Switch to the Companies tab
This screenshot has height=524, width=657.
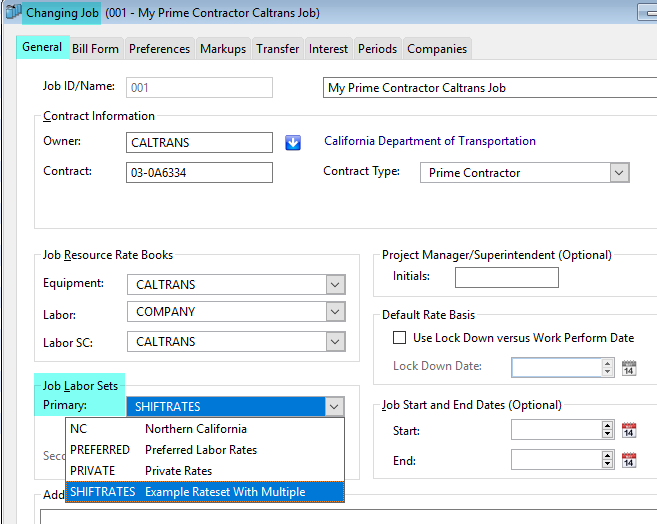coord(437,49)
